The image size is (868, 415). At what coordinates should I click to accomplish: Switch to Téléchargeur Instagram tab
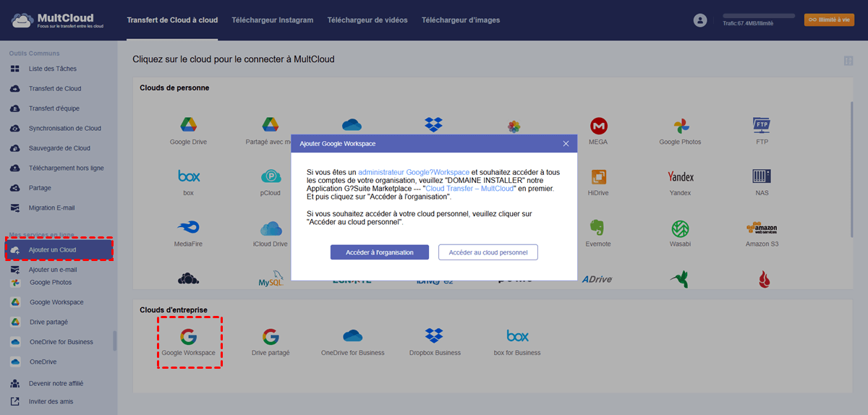pos(272,20)
